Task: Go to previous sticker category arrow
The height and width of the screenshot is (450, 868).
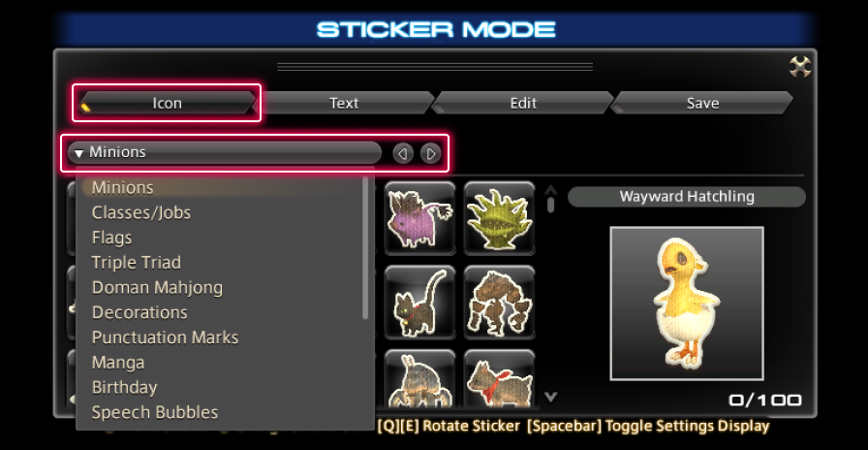Action: click(403, 153)
